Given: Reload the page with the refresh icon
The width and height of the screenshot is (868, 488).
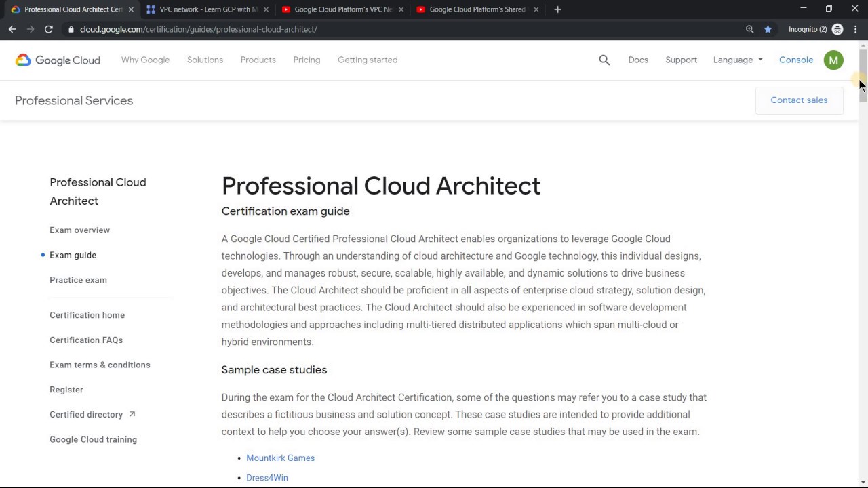Looking at the screenshot, I should (x=49, y=29).
